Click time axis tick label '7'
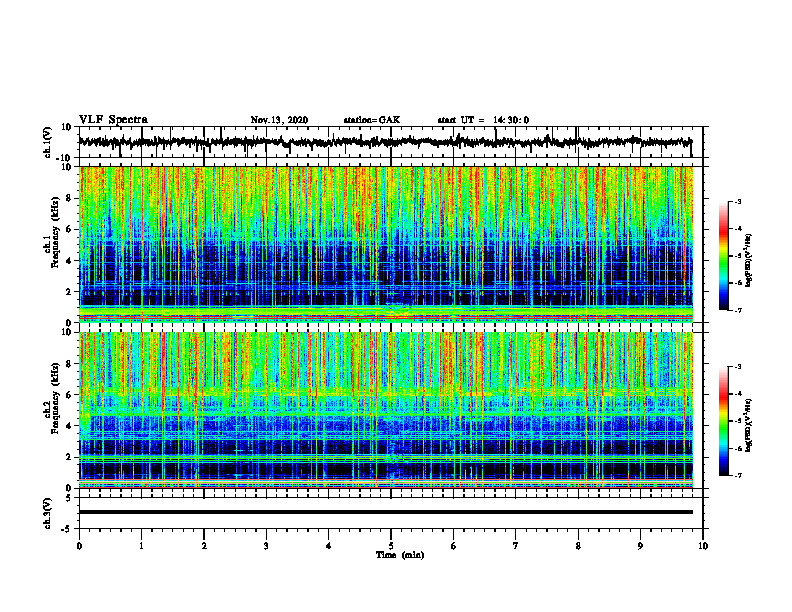 (516, 546)
